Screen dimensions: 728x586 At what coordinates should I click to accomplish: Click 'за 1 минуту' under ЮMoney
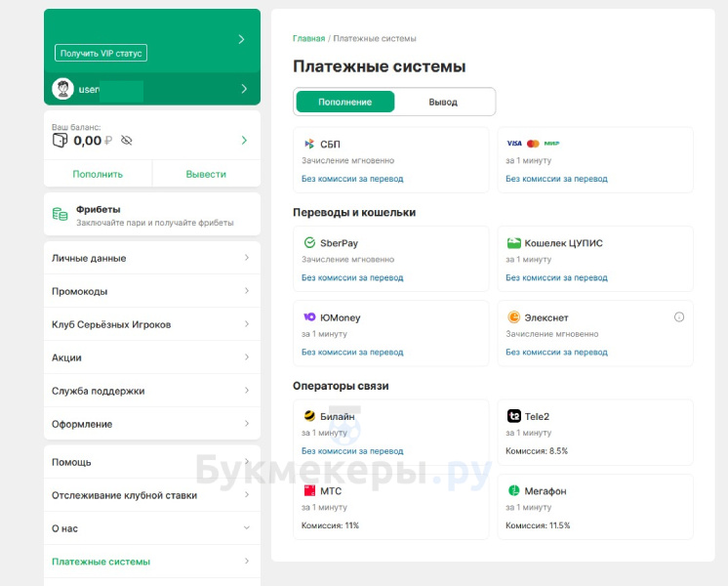[x=324, y=334]
